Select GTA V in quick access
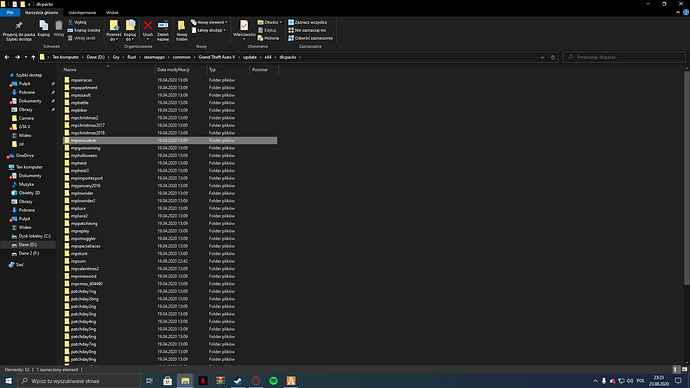Screen dimensions: 690x388 pos(24,127)
